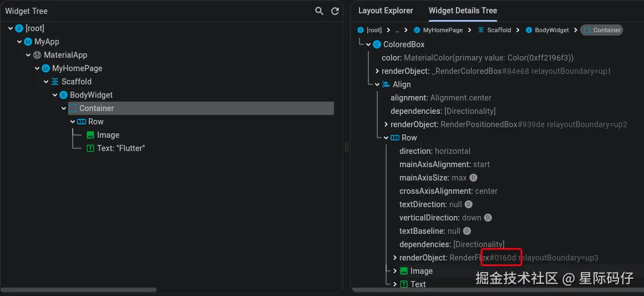Viewport: 644px width, 296px height.
Task: Click the search icon in Widget Tree header
Action: (x=319, y=11)
